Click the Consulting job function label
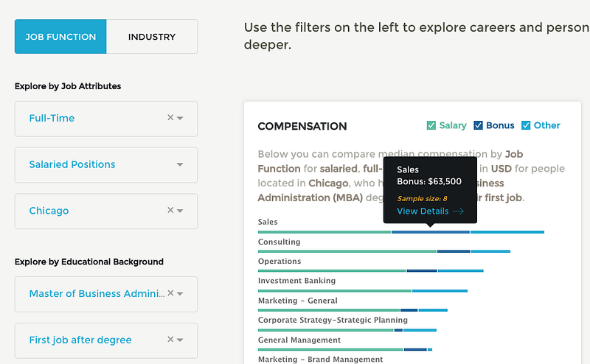Image resolution: width=590 pixels, height=364 pixels. click(x=279, y=242)
